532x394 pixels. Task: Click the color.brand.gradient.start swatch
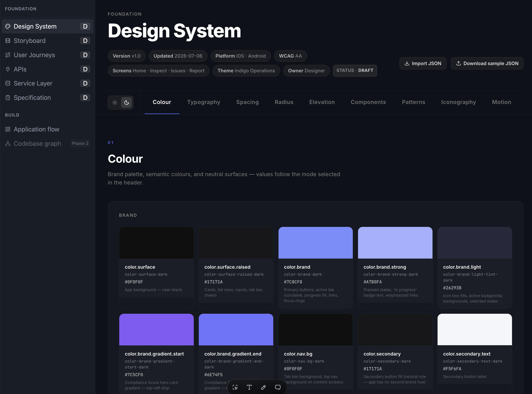coord(156,330)
